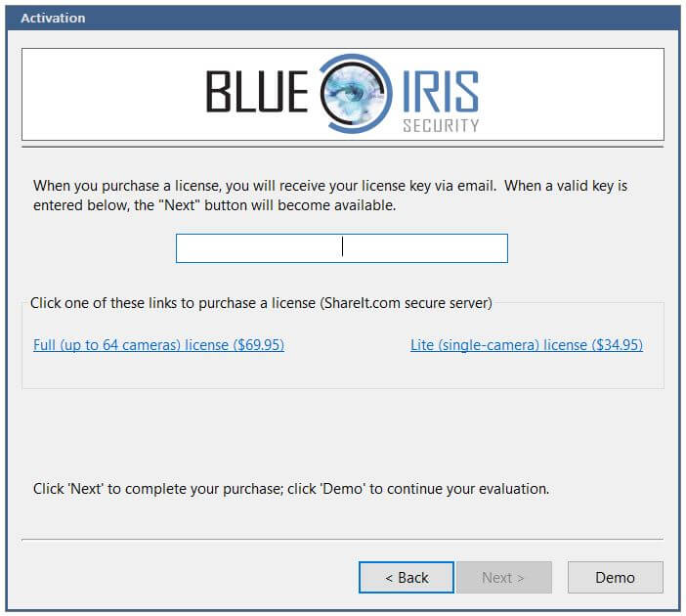
Task: Focus the license key entry field
Action: (x=341, y=248)
